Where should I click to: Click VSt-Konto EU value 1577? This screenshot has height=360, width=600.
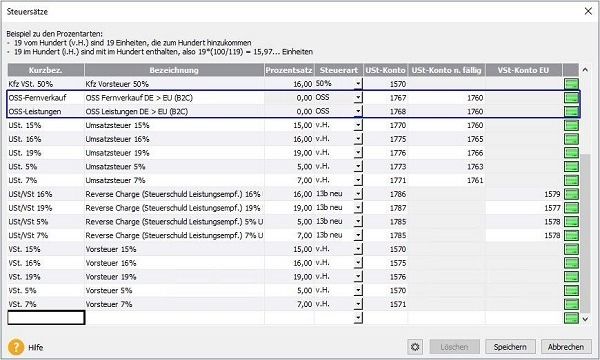tap(552, 208)
